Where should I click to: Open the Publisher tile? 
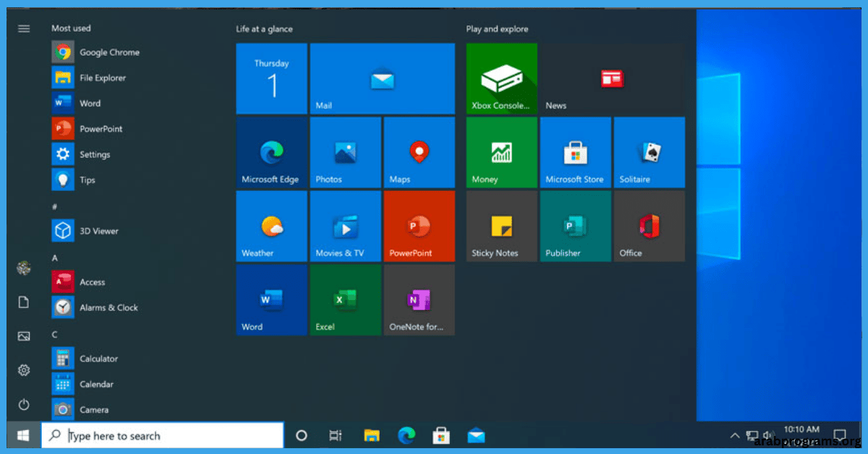[575, 226]
